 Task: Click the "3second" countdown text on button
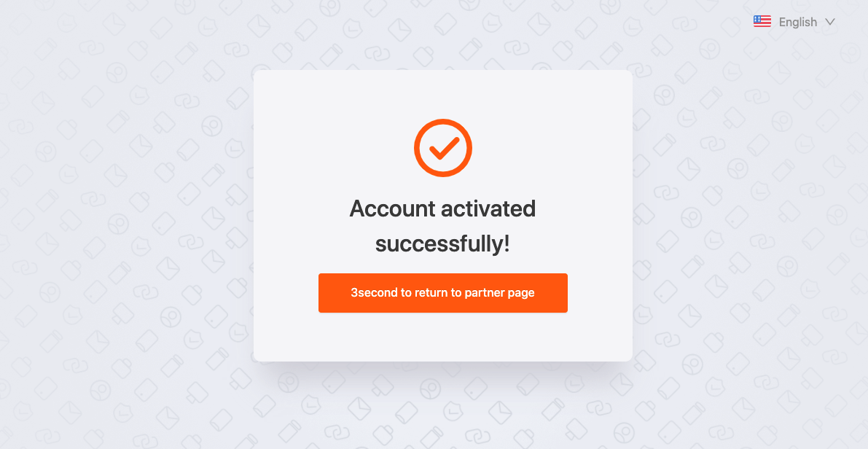coord(374,293)
